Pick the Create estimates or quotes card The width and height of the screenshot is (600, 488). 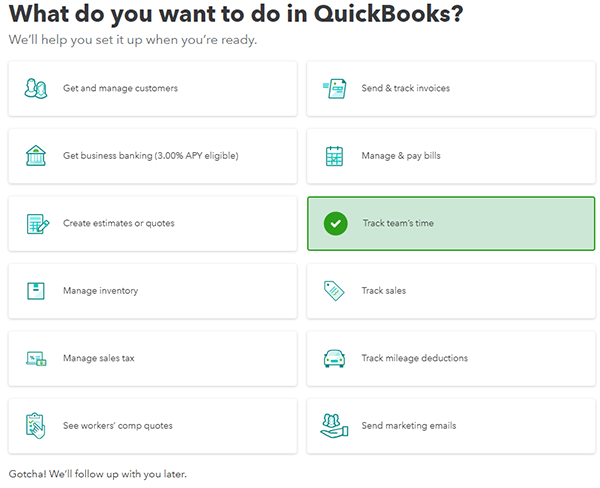point(153,224)
